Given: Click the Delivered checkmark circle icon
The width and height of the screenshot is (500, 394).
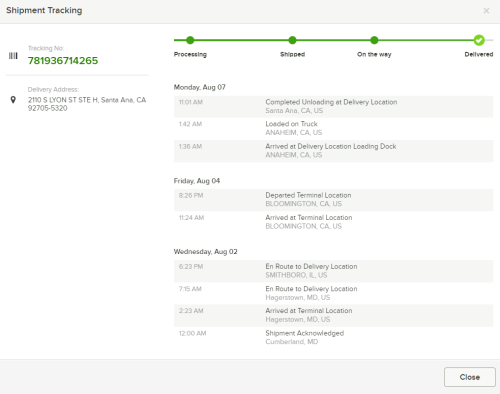Looking at the screenshot, I should (x=479, y=40).
